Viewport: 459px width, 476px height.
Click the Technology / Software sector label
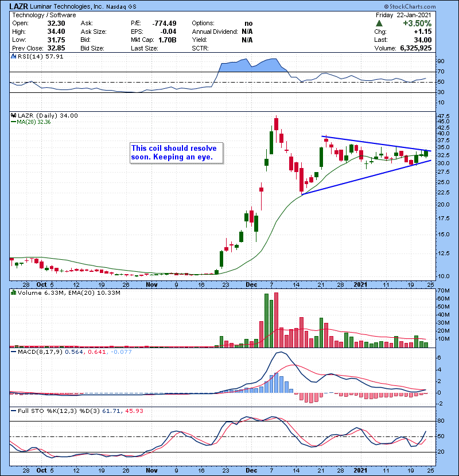pos(44,15)
